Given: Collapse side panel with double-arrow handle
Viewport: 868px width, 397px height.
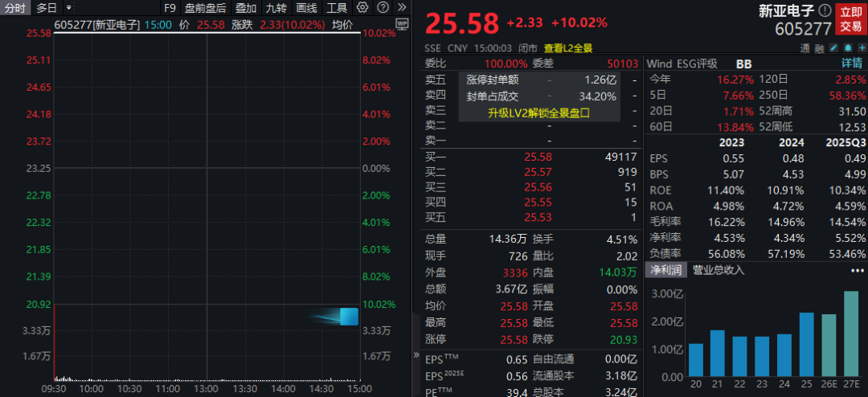Looking at the screenshot, I should [x=416, y=354].
